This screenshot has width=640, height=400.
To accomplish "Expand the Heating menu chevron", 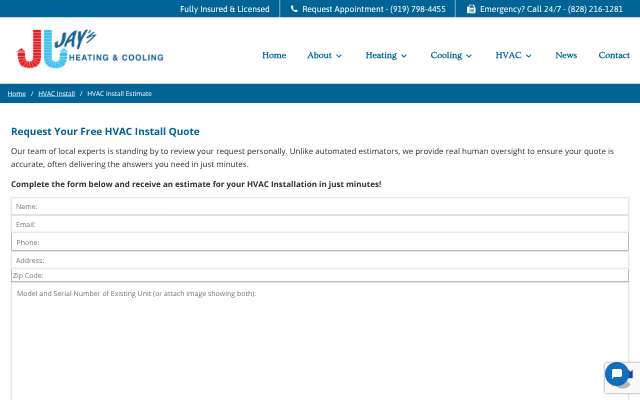I will tap(404, 56).
